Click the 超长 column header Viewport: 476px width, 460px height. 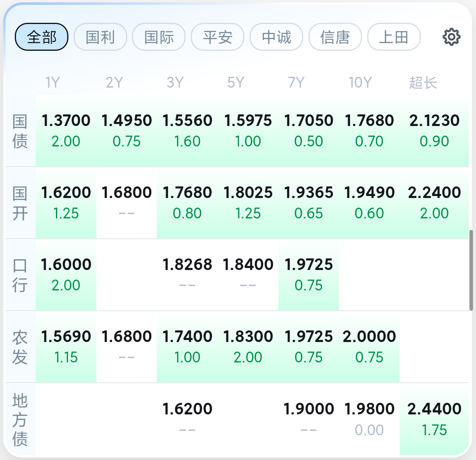coord(423,83)
